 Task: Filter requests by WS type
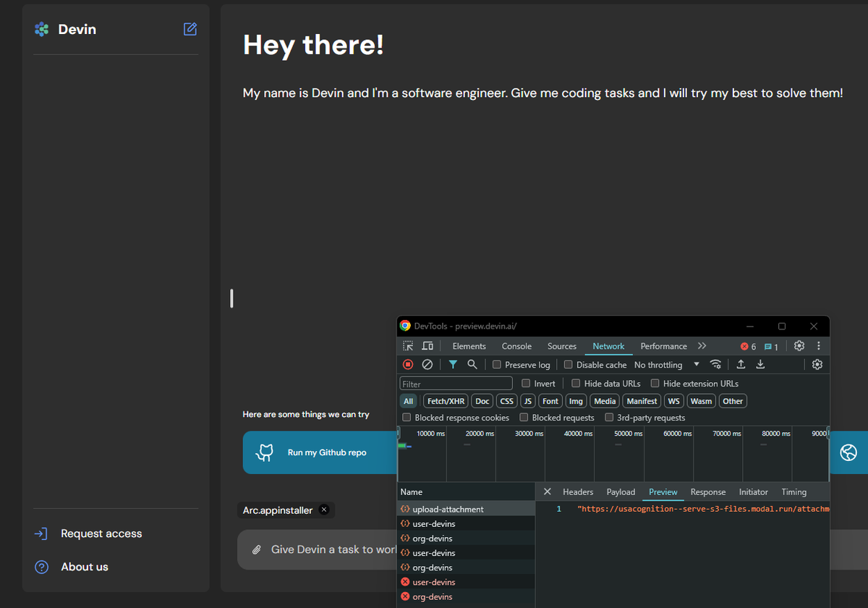[674, 401]
